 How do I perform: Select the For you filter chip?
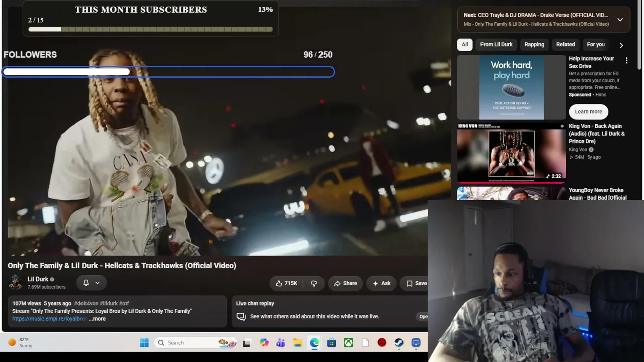pyautogui.click(x=596, y=44)
